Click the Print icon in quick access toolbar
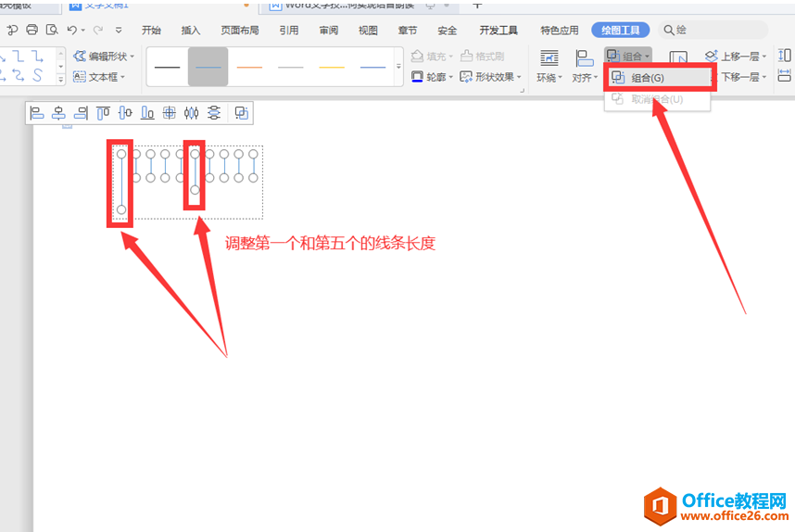Viewport: 795px width, 532px height. [x=32, y=30]
